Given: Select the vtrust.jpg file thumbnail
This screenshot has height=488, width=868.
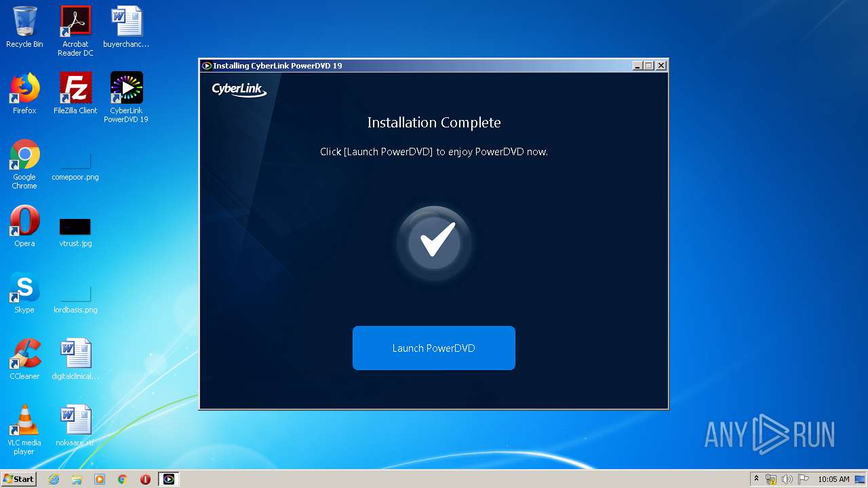Looking at the screenshot, I should [x=75, y=232].
